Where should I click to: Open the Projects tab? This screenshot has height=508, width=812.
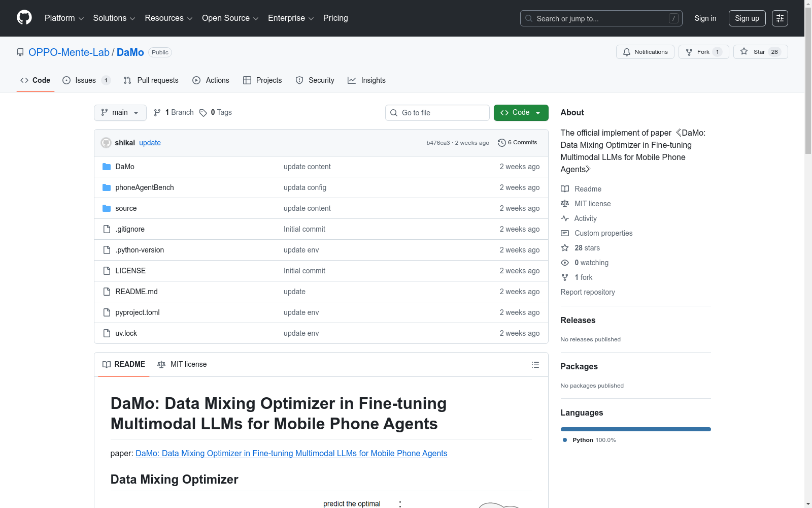(262, 80)
